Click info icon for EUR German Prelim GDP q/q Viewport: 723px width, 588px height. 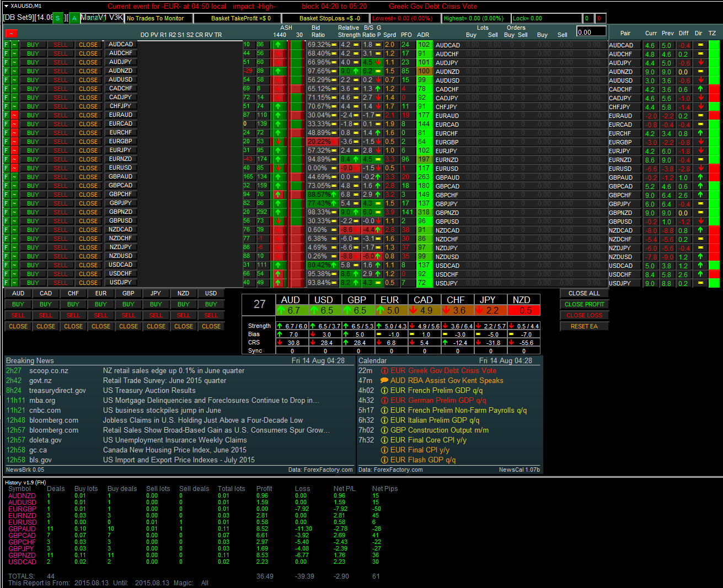pos(384,401)
